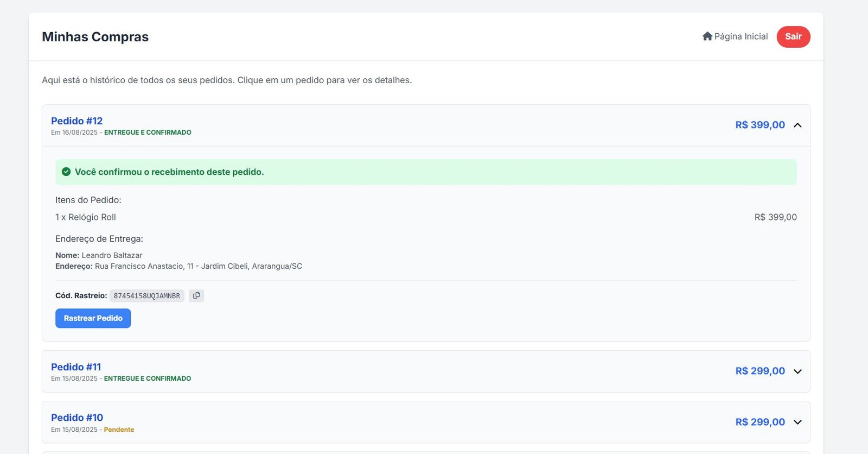Click the item line 1 x Relógio Roll

(86, 217)
